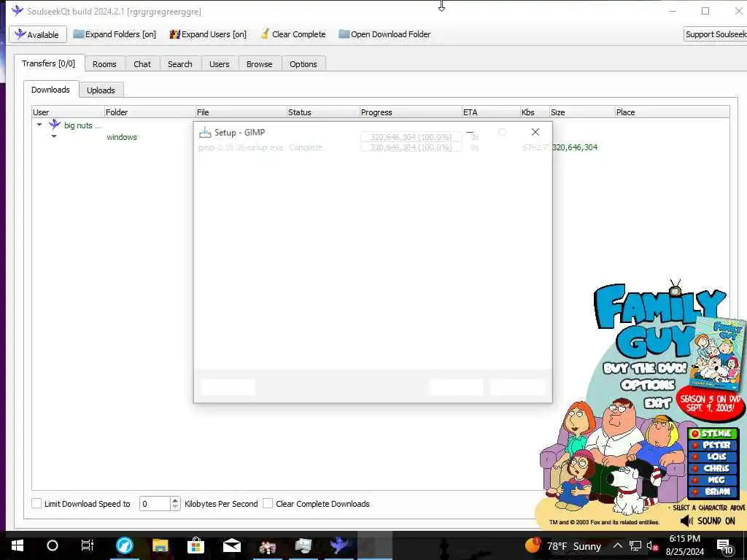
Task: Click the Cortana circle icon on taskbar
Action: (x=53, y=545)
